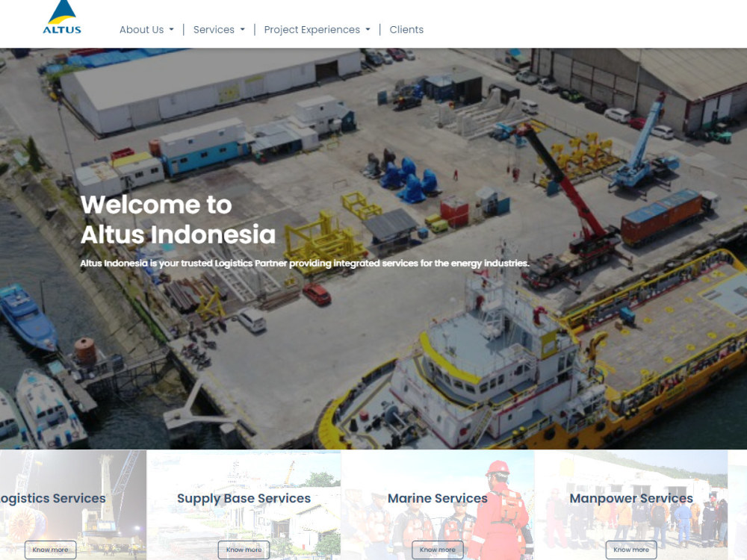
Task: Click the Marine Services card image
Action: point(437,505)
